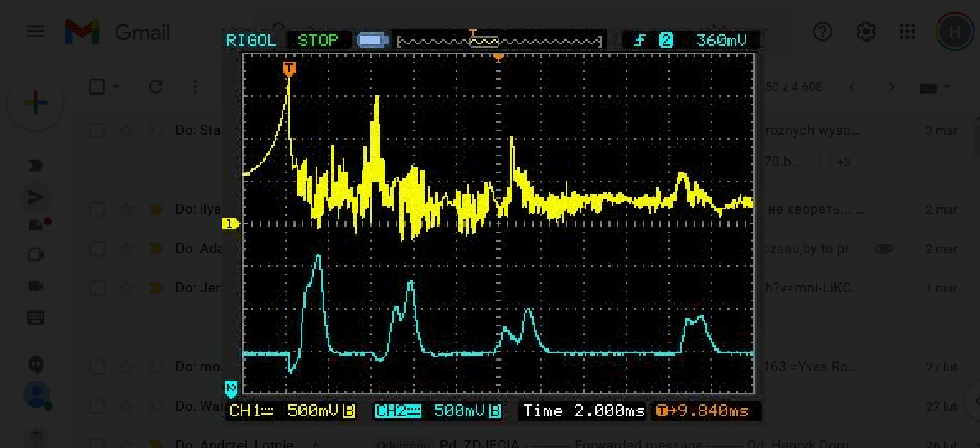Click the Hangouts chat icon in sidebar
The image size is (980, 448).
(x=35, y=365)
